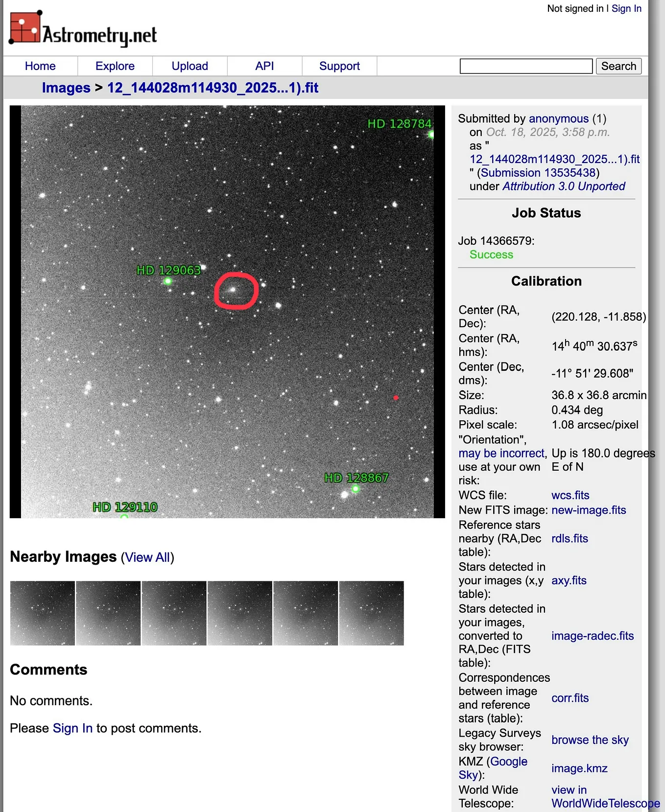
Task: Open the Explore menu item
Action: [115, 66]
